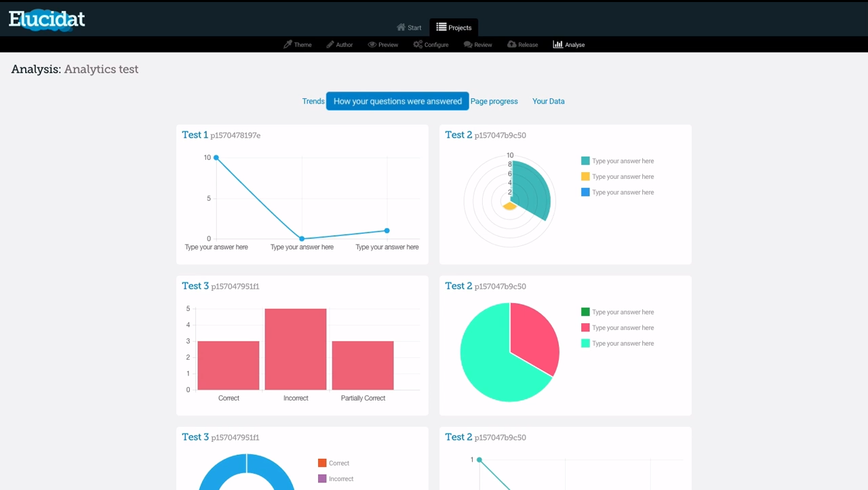Click the Review speech bubbles icon
Image resolution: width=868 pixels, height=490 pixels.
[468, 45]
